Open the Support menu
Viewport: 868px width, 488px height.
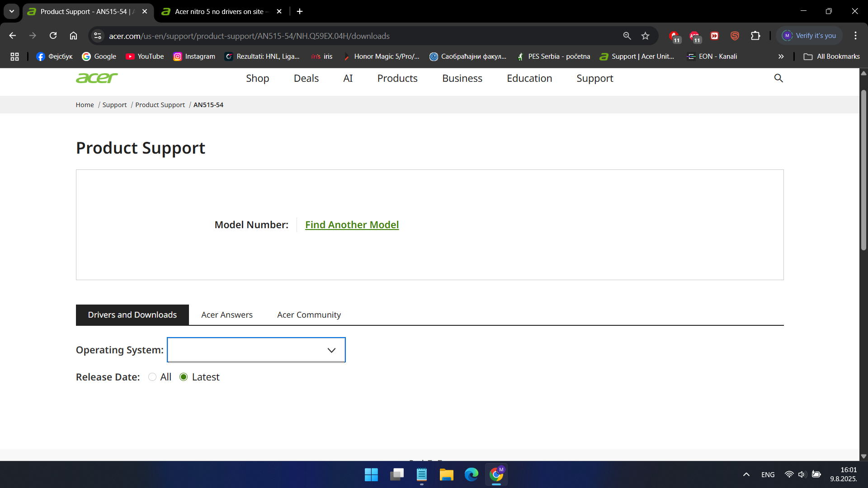[595, 78]
